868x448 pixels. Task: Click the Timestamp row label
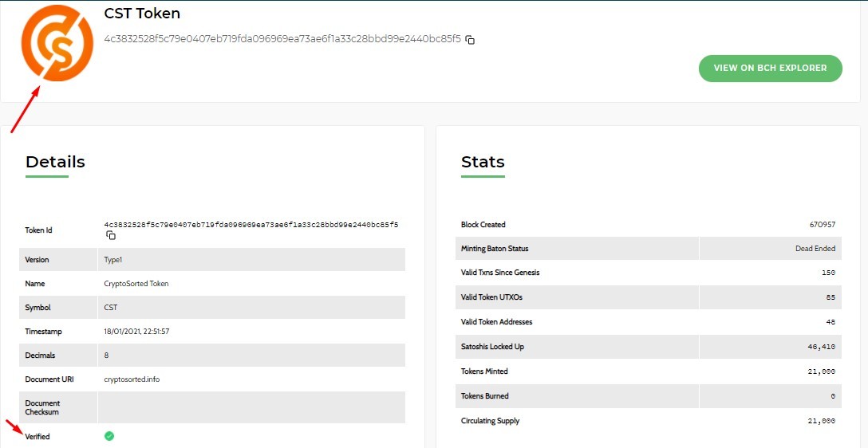click(43, 332)
